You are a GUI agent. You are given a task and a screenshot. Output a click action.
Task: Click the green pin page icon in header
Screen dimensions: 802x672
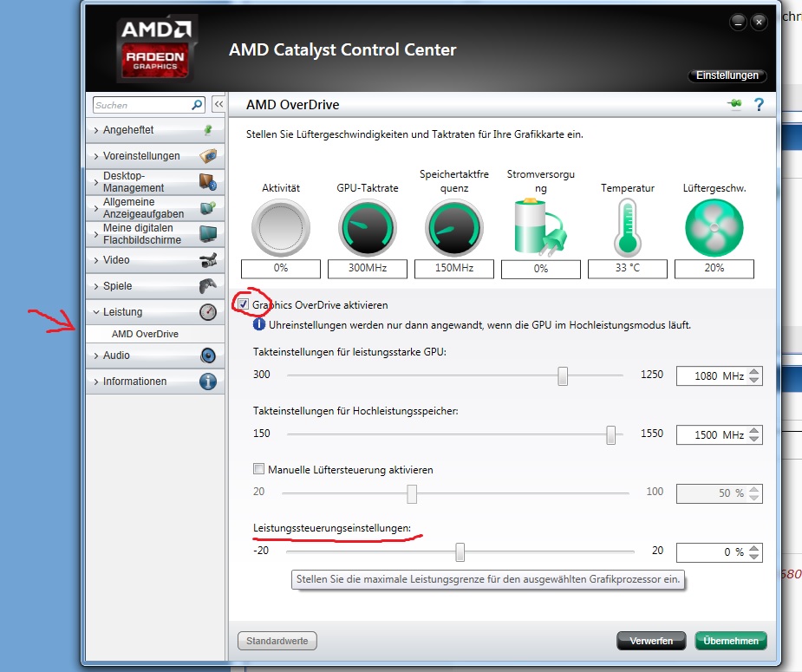pos(735,104)
